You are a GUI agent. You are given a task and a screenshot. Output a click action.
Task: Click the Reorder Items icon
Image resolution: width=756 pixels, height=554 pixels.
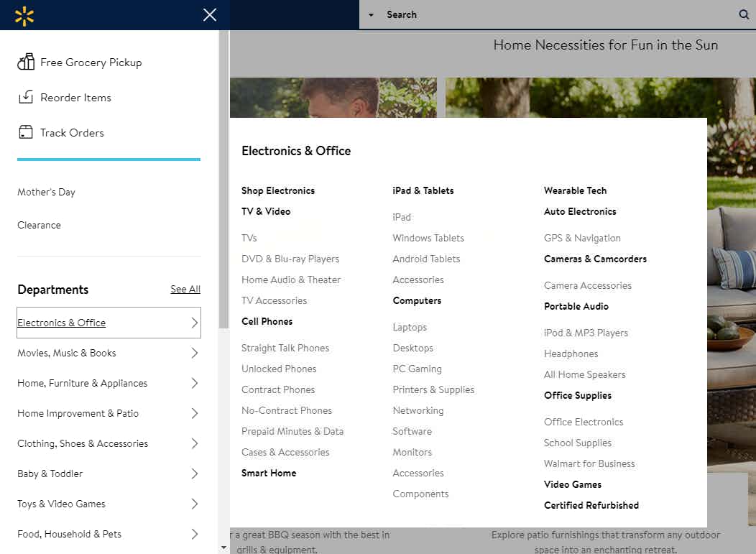coord(26,97)
